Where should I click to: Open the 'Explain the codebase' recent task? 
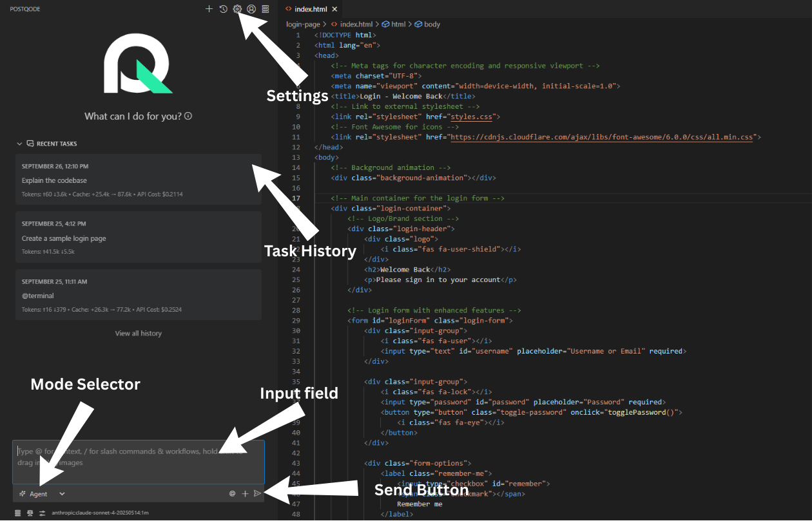[139, 180]
